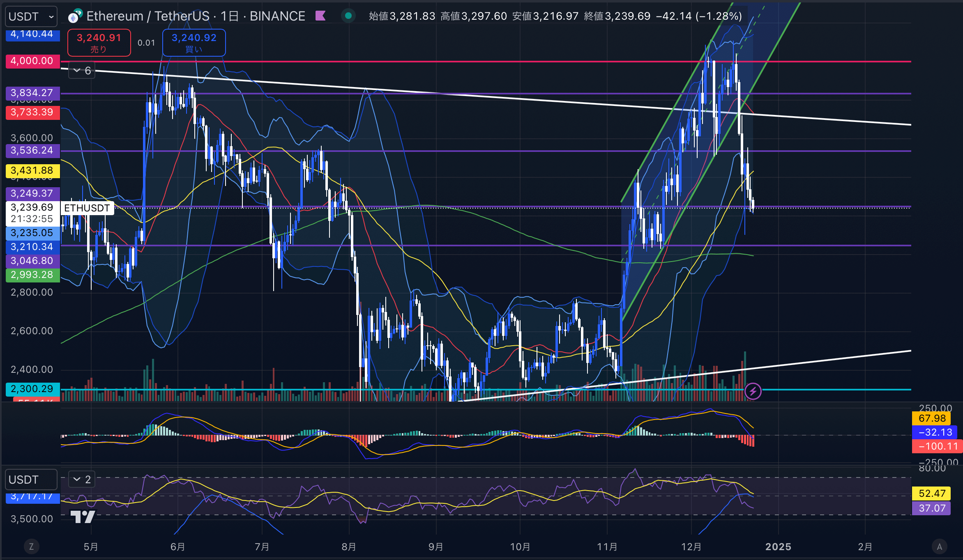Click the −100.11 histogram value label
Viewport: 963px width, 560px height.
pos(938,446)
